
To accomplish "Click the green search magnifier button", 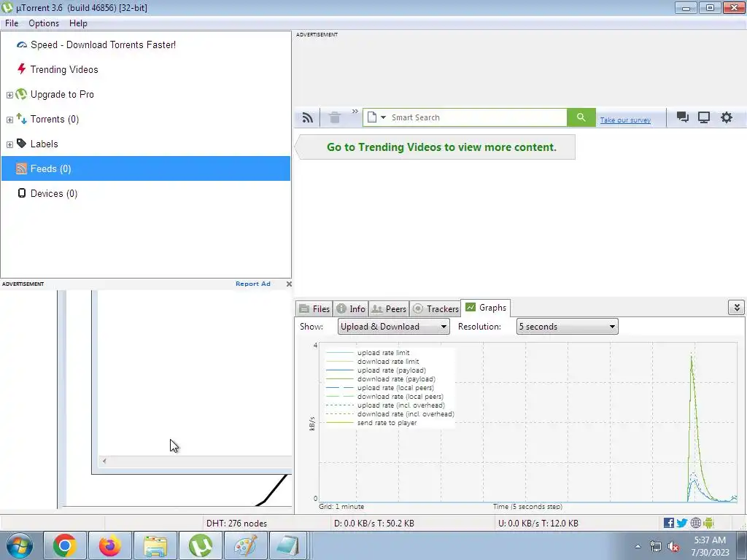I will point(581,117).
